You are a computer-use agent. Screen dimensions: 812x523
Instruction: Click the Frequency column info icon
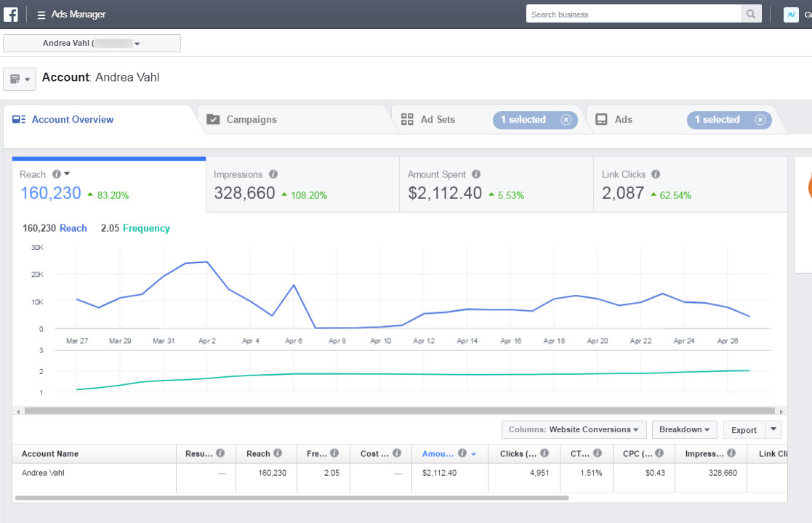click(x=334, y=453)
